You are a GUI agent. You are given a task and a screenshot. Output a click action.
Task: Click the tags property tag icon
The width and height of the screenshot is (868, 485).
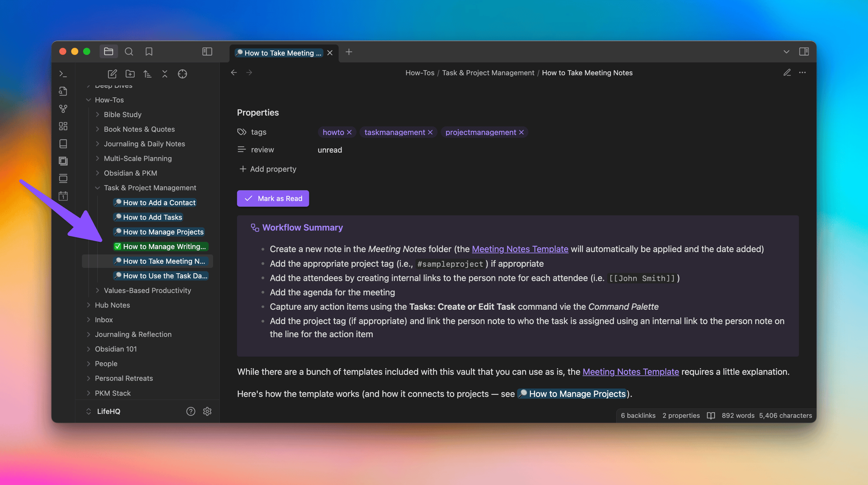pos(242,132)
